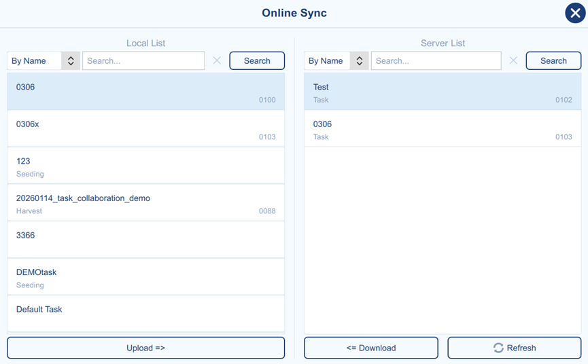Open the Local List By Name dropdown
This screenshot has width=588, height=364.
click(x=44, y=60)
